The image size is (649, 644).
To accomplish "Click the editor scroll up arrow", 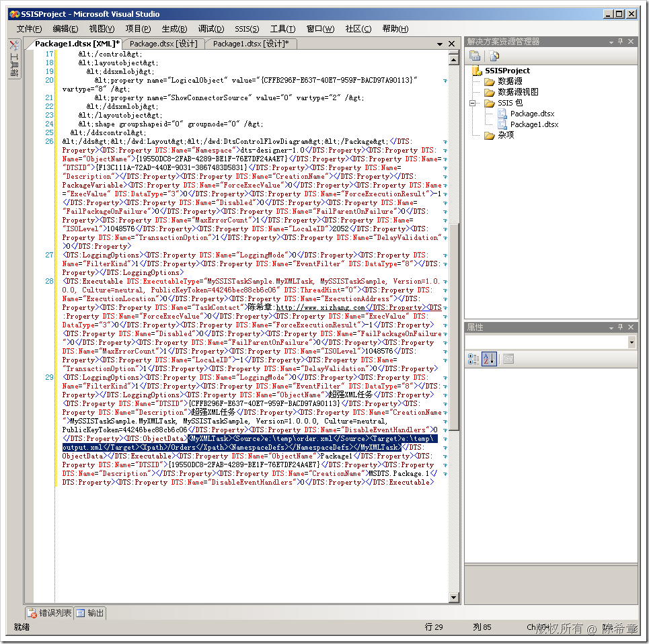I will pyautogui.click(x=454, y=61).
